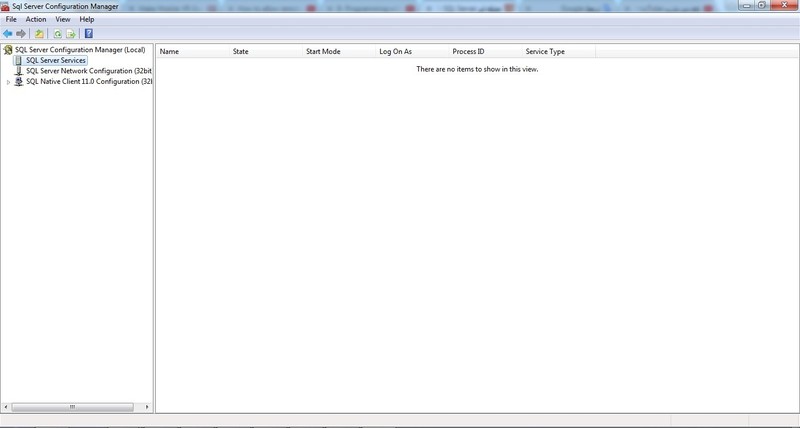800x428 pixels.
Task: Select SQL Native Client 11.0 Configuration node
Action: click(89, 82)
